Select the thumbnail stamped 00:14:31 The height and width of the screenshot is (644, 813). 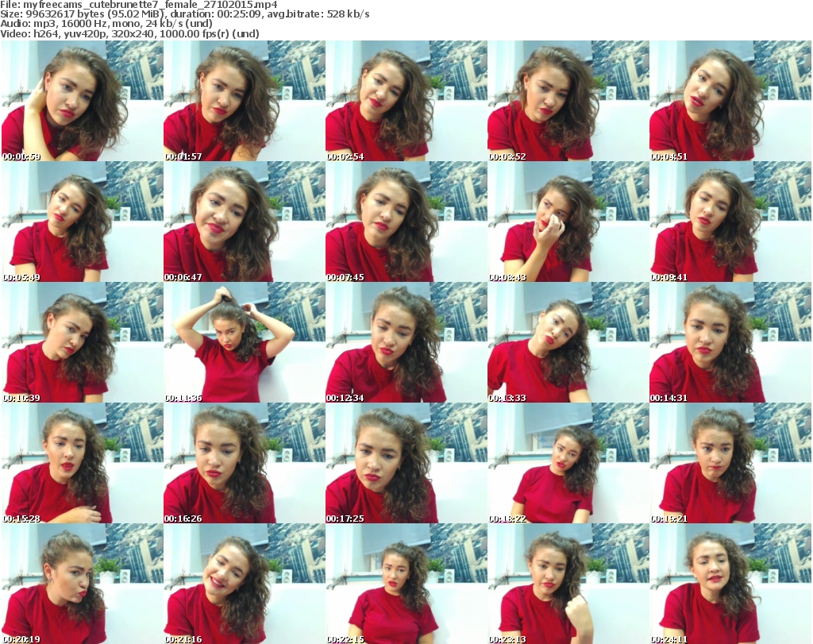tap(730, 342)
